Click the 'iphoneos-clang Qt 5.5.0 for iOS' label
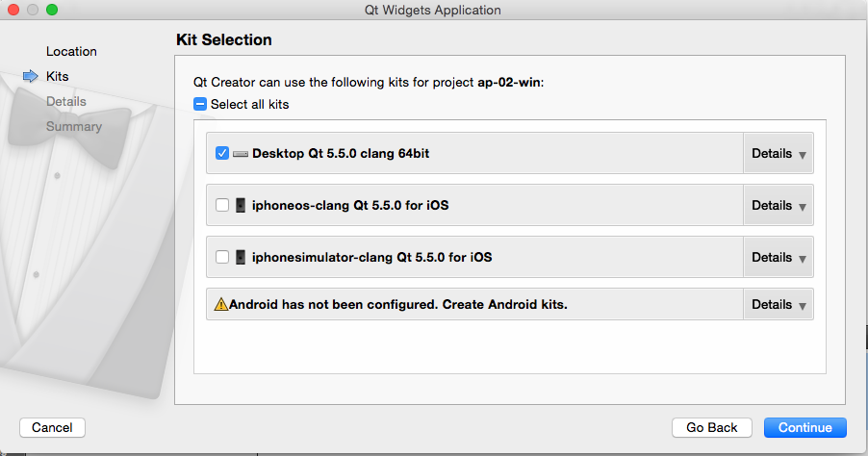 (x=350, y=205)
